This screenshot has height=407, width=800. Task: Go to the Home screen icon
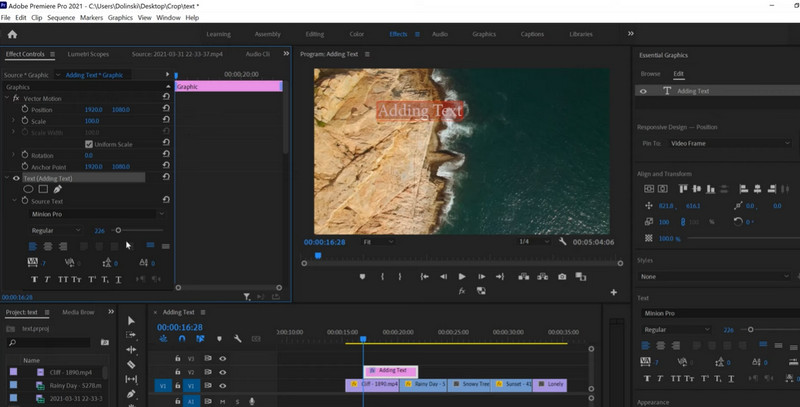pyautogui.click(x=12, y=34)
